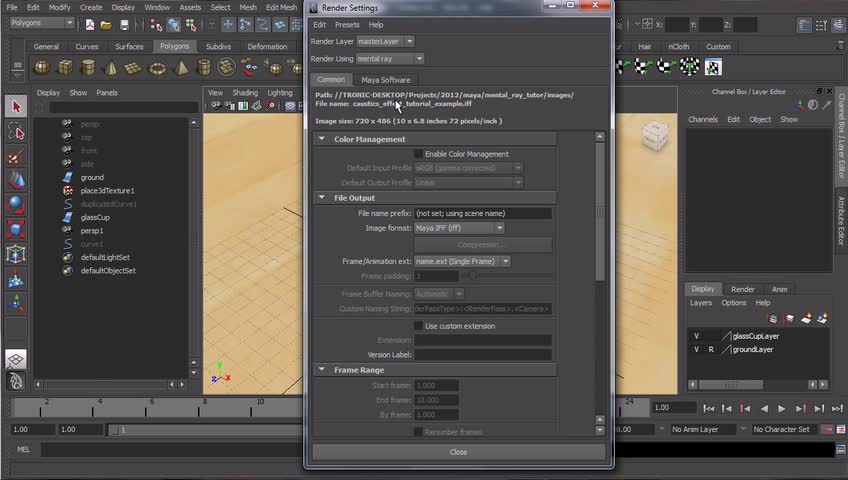Image resolution: width=848 pixels, height=480 pixels.
Task: Open scene using the folder icon
Action: coord(106,24)
